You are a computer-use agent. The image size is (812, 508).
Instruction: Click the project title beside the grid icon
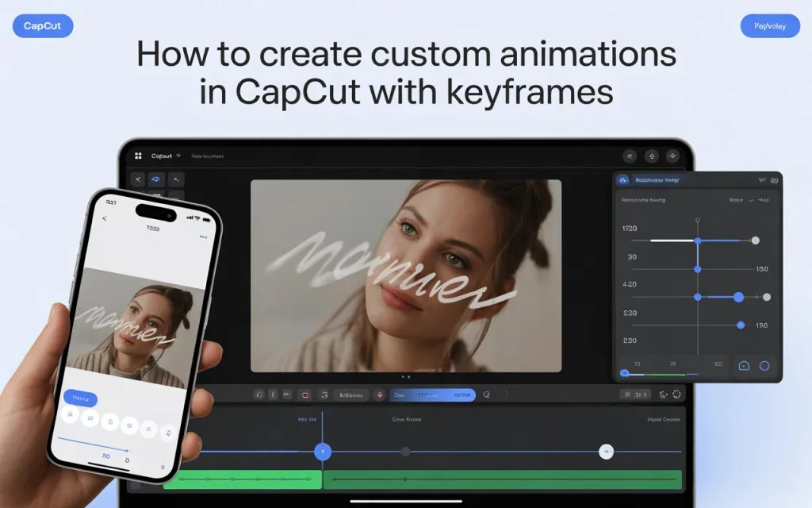pos(162,156)
